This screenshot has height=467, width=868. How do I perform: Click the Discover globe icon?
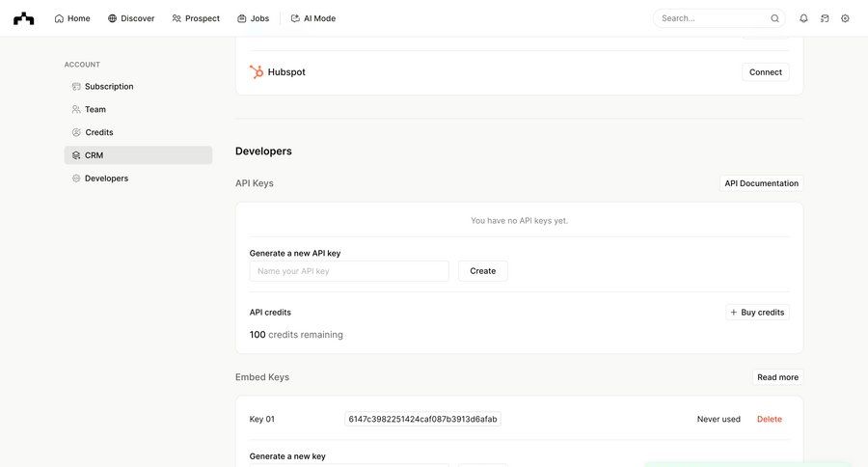[x=113, y=18]
